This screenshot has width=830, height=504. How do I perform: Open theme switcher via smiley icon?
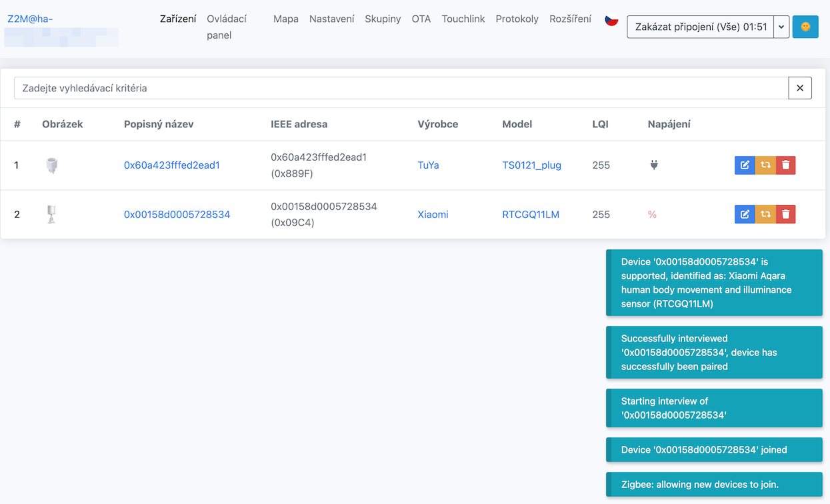point(805,27)
